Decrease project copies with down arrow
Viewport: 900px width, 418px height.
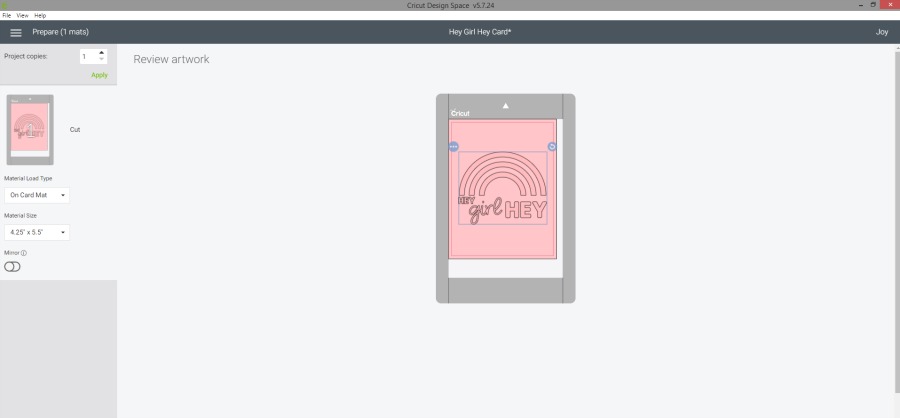click(102, 59)
